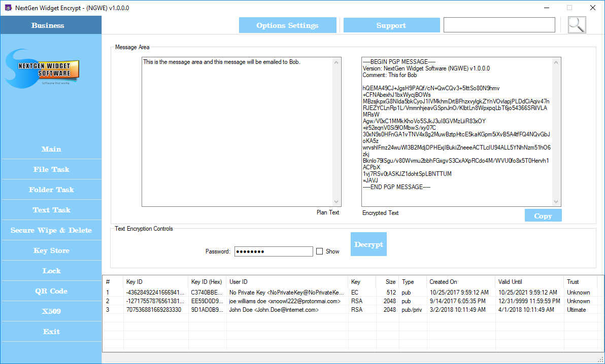The image size is (605, 364).
Task: Click the Trust column header
Action: coord(580,282)
